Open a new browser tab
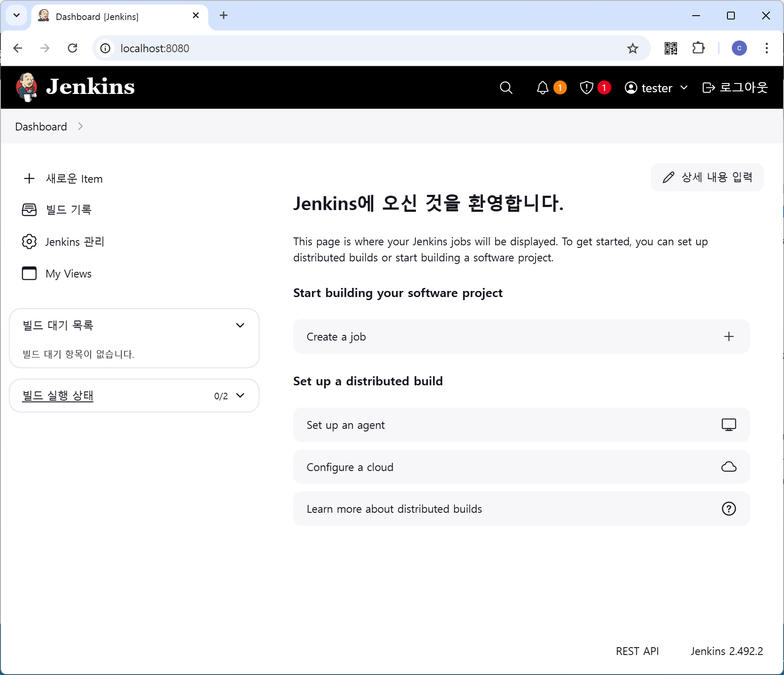Screen dimensions: 784x675 coord(224,16)
